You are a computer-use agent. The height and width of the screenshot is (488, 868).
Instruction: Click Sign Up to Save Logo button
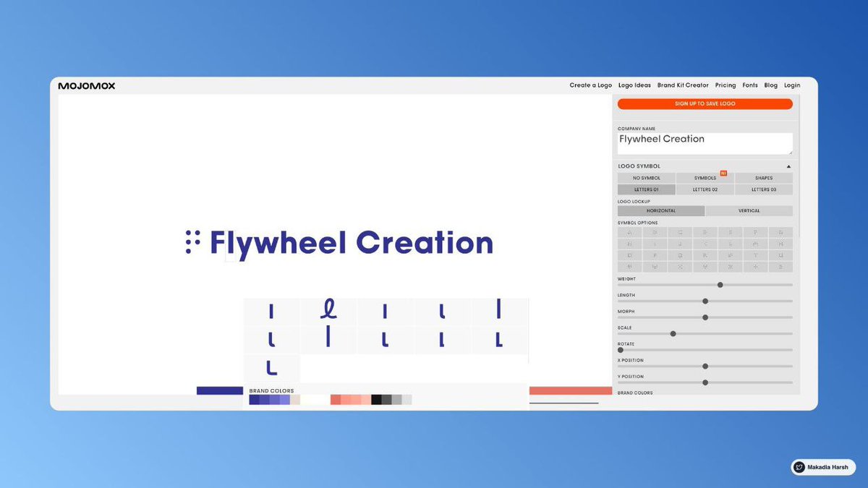click(705, 104)
